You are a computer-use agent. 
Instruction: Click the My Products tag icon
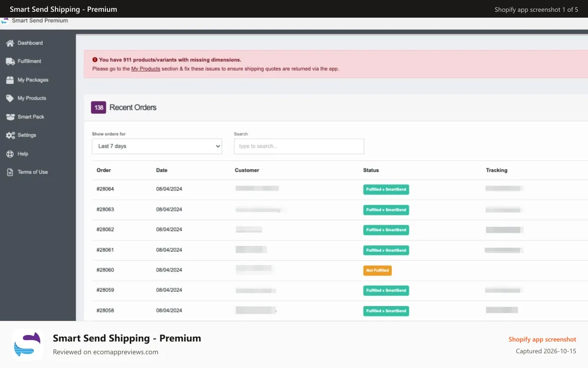coord(10,98)
